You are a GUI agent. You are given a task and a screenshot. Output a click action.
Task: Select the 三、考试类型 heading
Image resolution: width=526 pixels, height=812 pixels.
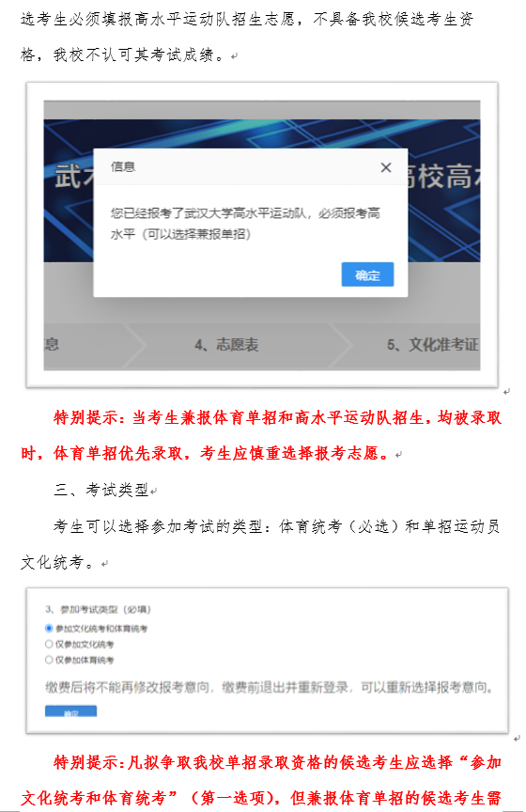[x=101, y=490]
